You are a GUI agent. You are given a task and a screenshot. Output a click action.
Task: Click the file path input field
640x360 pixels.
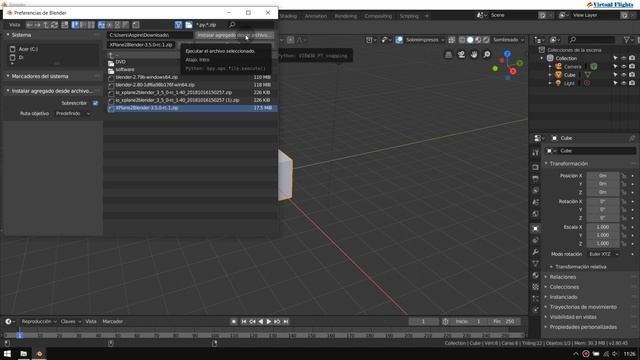coord(149,35)
